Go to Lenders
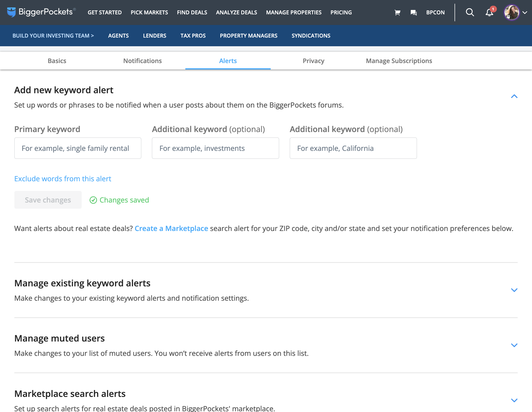 pyautogui.click(x=154, y=36)
